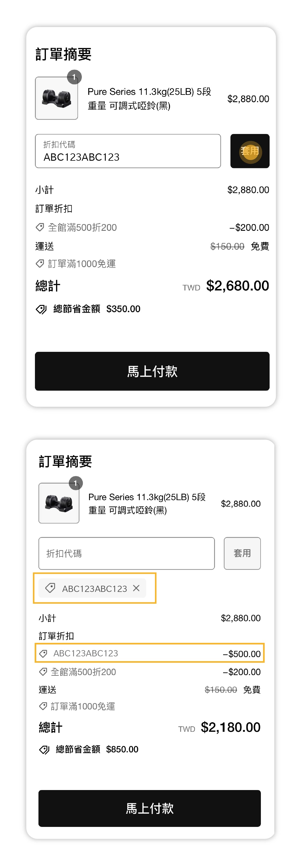Click the ABC123ABC123 label in the 訂單折扣 list

point(86,653)
